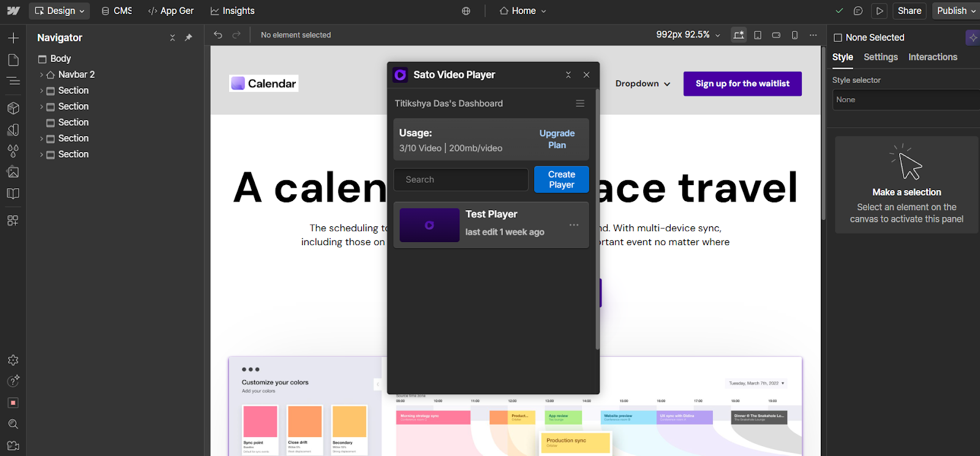Open the Assets image icon
Image resolution: width=980 pixels, height=456 pixels.
tap(13, 172)
